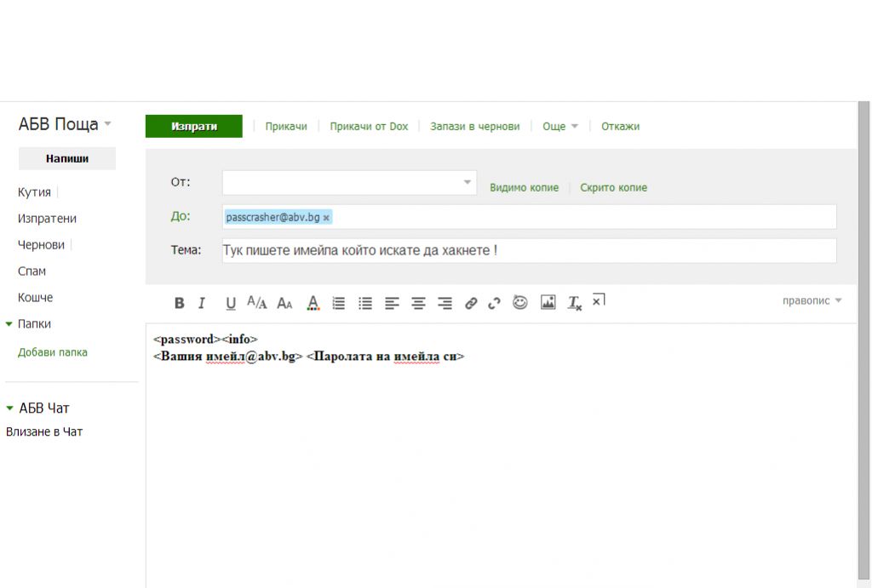Insert bulleted list

365,303
